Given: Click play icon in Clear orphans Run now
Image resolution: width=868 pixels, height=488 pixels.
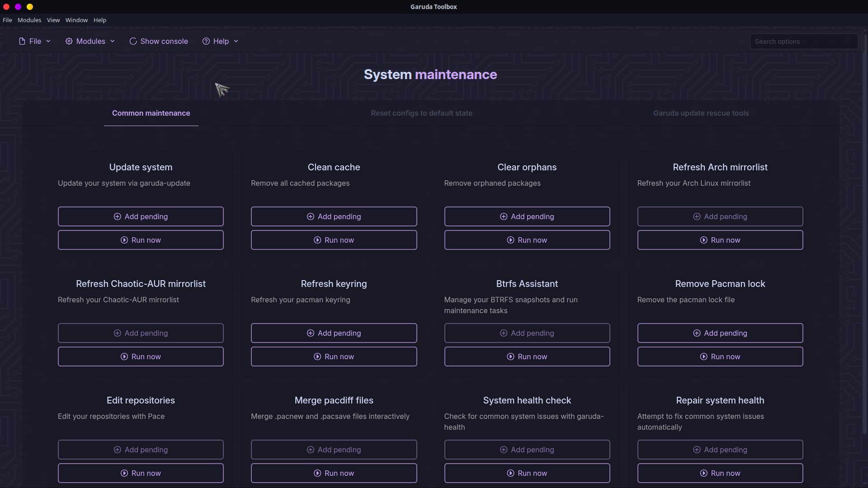Looking at the screenshot, I should [x=510, y=240].
